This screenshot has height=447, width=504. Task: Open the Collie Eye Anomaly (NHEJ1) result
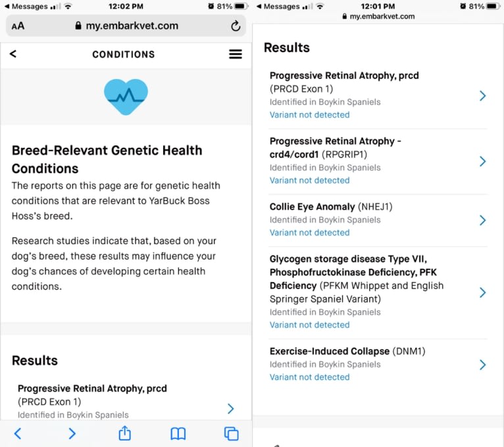(x=378, y=220)
